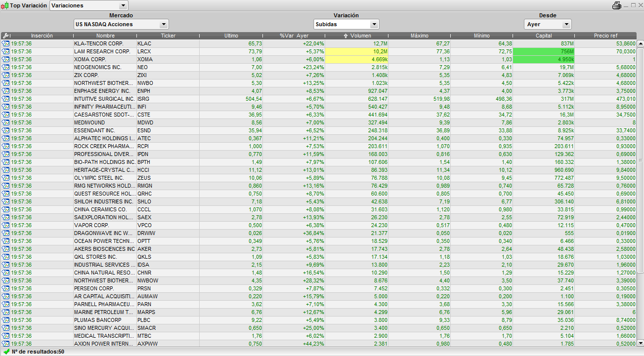Image resolution: width=644 pixels, height=356 pixels.
Task: Sort by Precio ref column header
Action: [x=606, y=36]
